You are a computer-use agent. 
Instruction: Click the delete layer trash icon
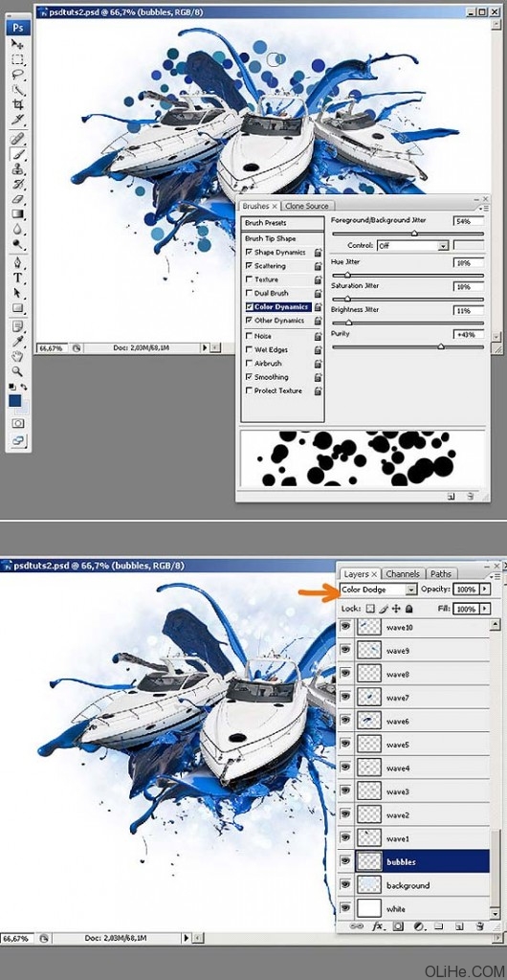pos(479,925)
